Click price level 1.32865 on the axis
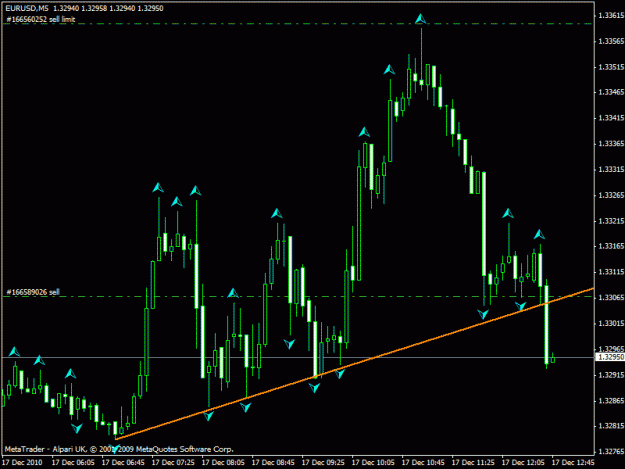Viewport: 625px width, 469px height. tap(611, 401)
